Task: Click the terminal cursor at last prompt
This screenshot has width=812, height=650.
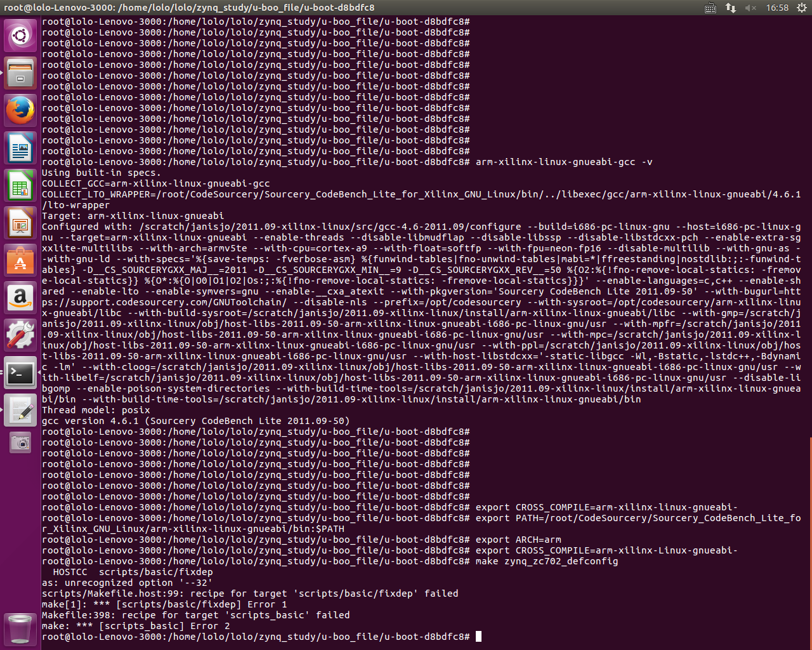Action: point(479,637)
